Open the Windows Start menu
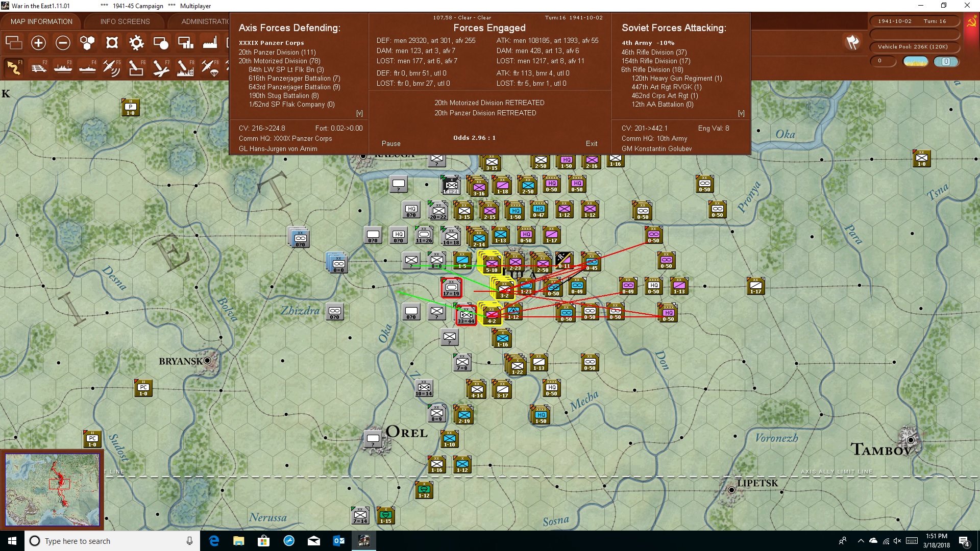Screen dimensions: 980x551 click(12, 541)
